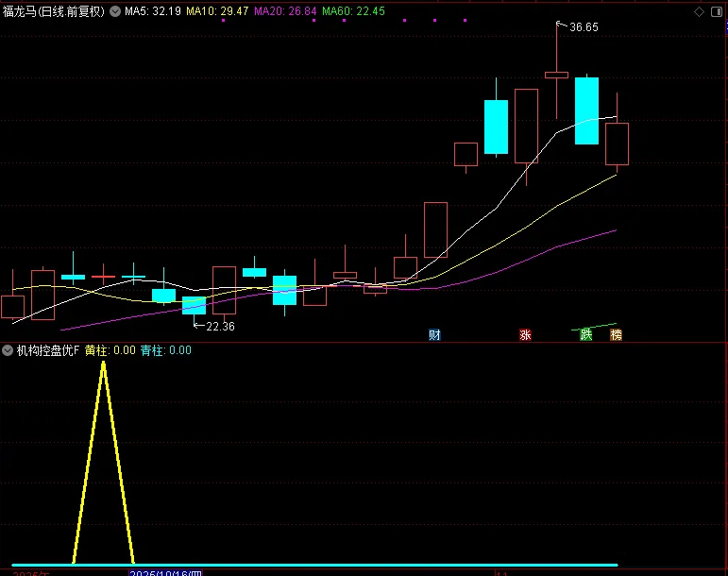The width and height of the screenshot is (728, 576).
Task: Click the 福龙马 (日线,前复权) chart title
Action: [x=55, y=11]
